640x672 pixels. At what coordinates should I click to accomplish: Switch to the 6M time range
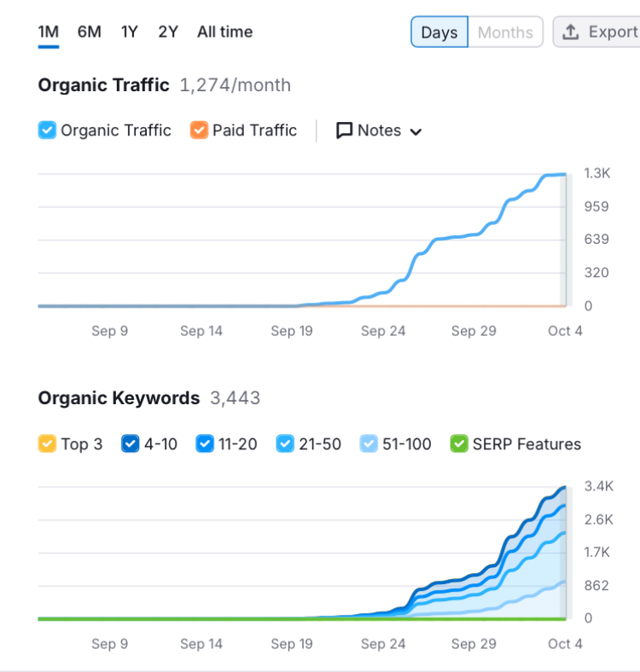point(90,32)
